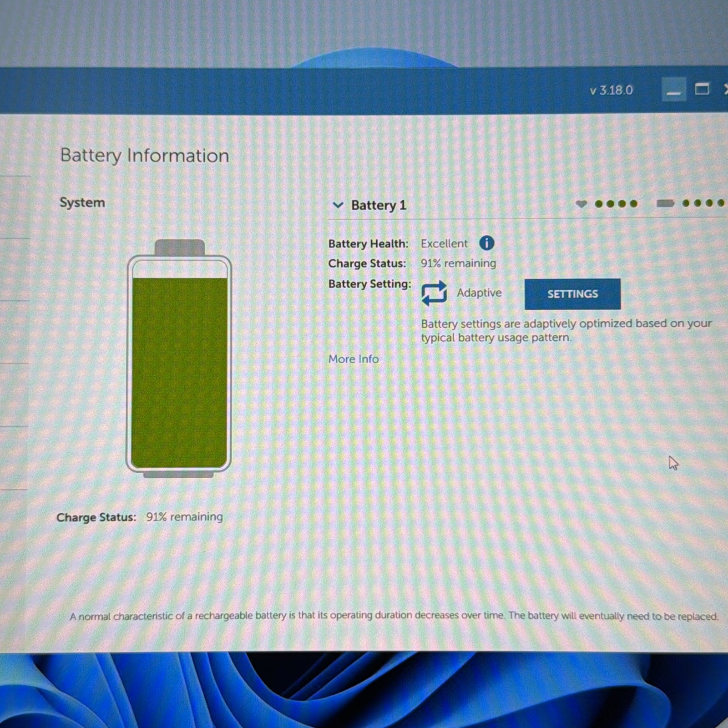The image size is (728, 728).
Task: Click the Adaptive battery setting arrows icon
Action: (434, 293)
